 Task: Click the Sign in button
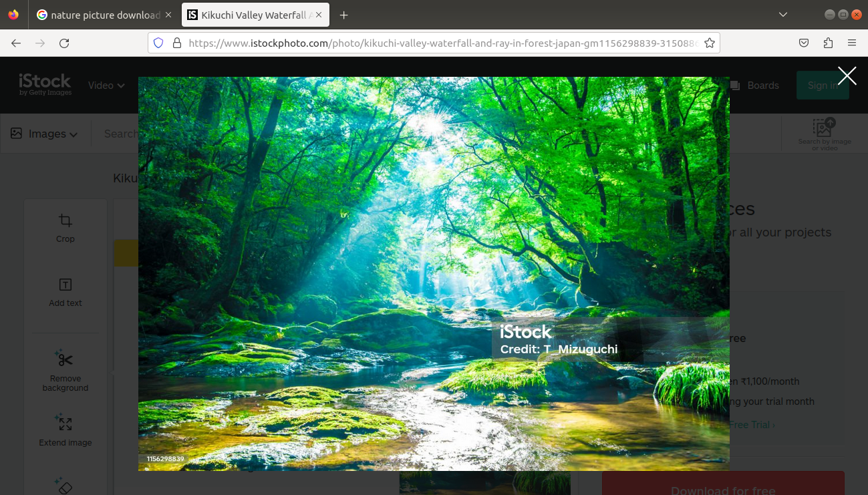point(823,86)
